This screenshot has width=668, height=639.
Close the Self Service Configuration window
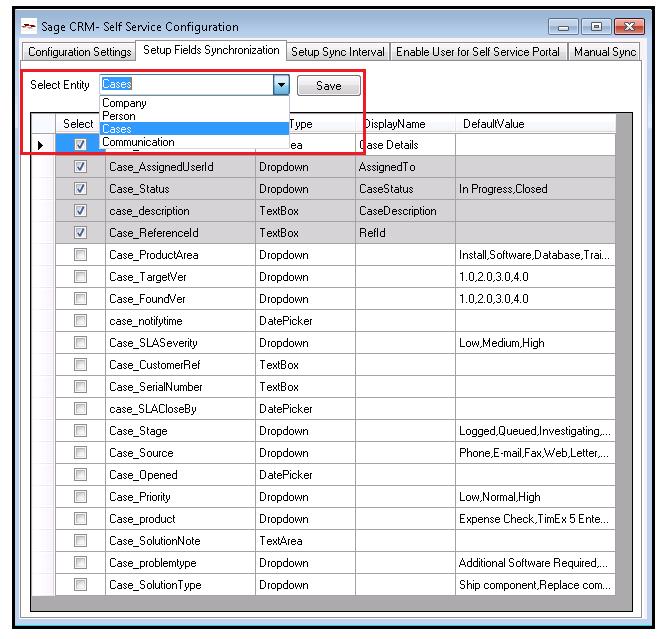pyautogui.click(x=629, y=27)
